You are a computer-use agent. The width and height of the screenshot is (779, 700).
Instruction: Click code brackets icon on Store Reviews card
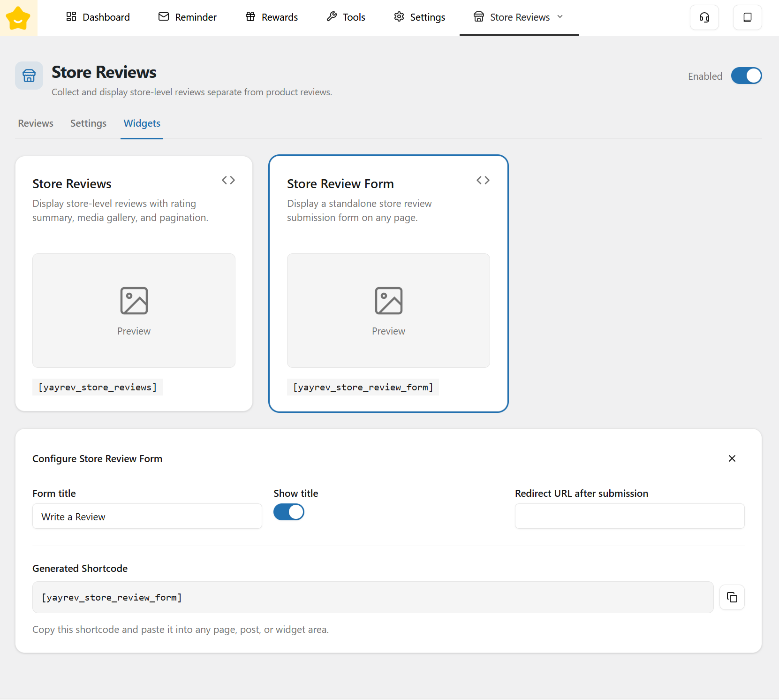[228, 180]
